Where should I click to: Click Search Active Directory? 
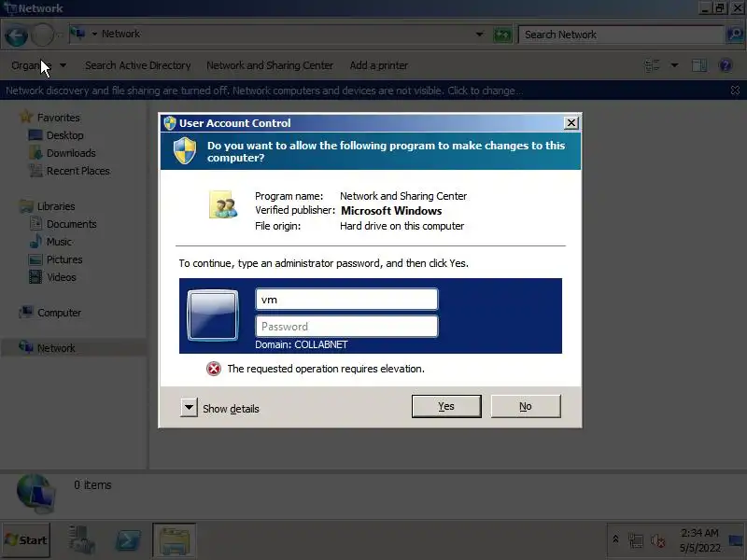(x=137, y=65)
